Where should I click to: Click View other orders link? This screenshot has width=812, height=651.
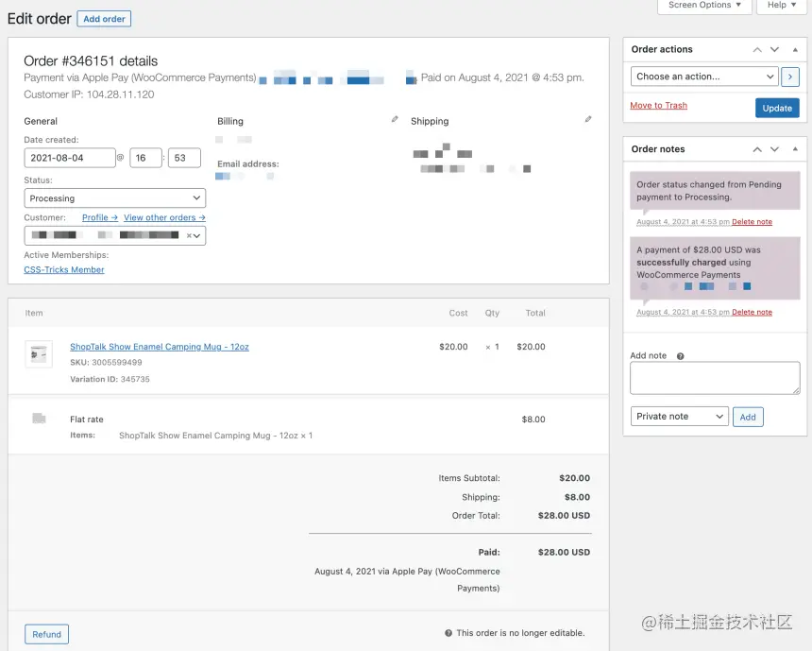click(x=164, y=217)
